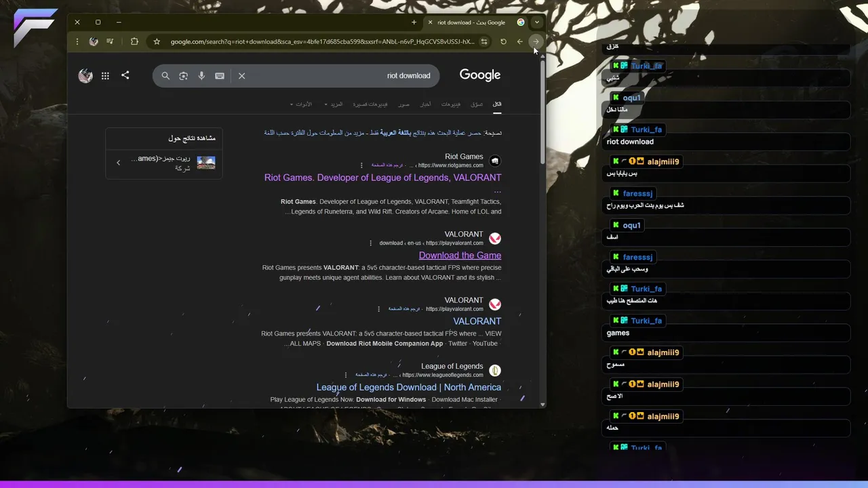
Task: Expand the المزيد dropdown
Action: pos(333,104)
